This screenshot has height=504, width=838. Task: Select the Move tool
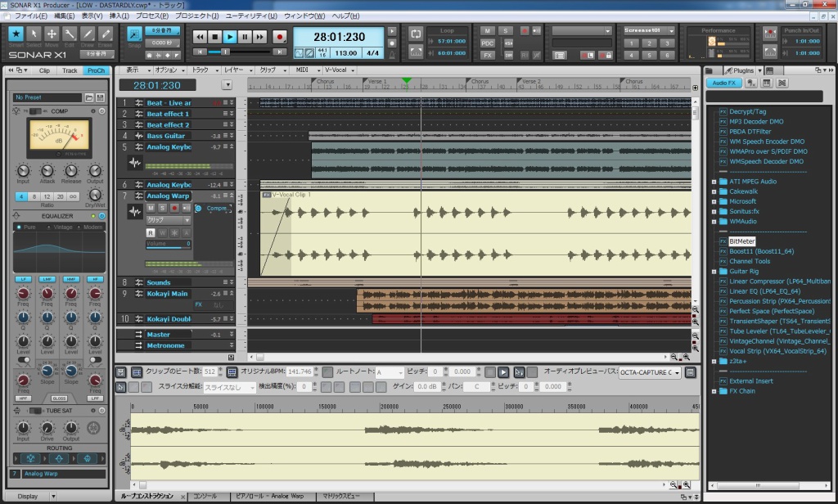(x=51, y=33)
